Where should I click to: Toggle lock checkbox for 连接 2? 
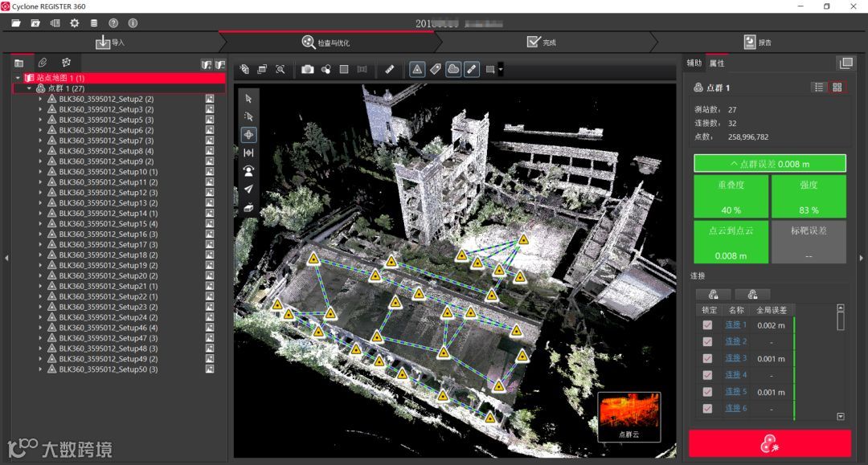[x=707, y=341]
